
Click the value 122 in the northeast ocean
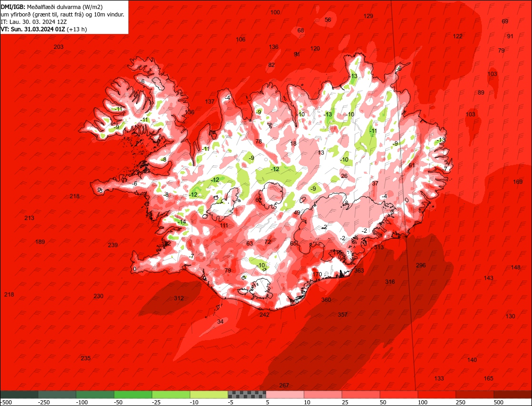(x=458, y=36)
